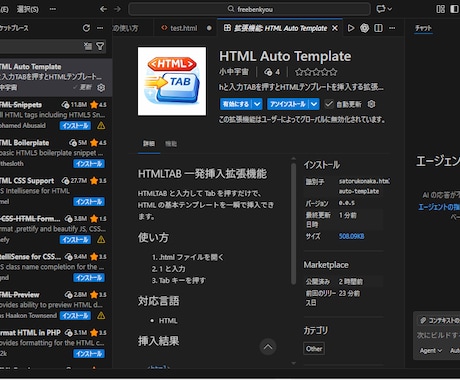Viewport: 460px width, 380px height.
Task: Install HTML CSS Support extension
Action: click(x=89, y=202)
